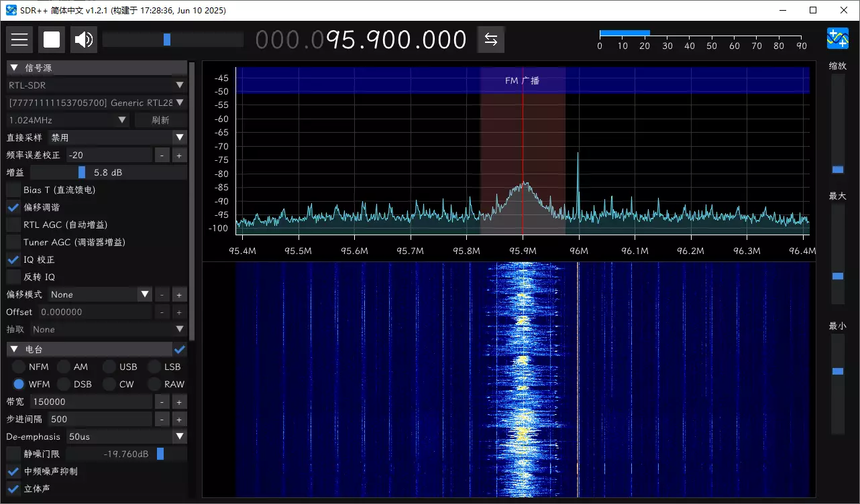Select the NFM demodulation mode
Screen dimensions: 860x504
point(19,367)
